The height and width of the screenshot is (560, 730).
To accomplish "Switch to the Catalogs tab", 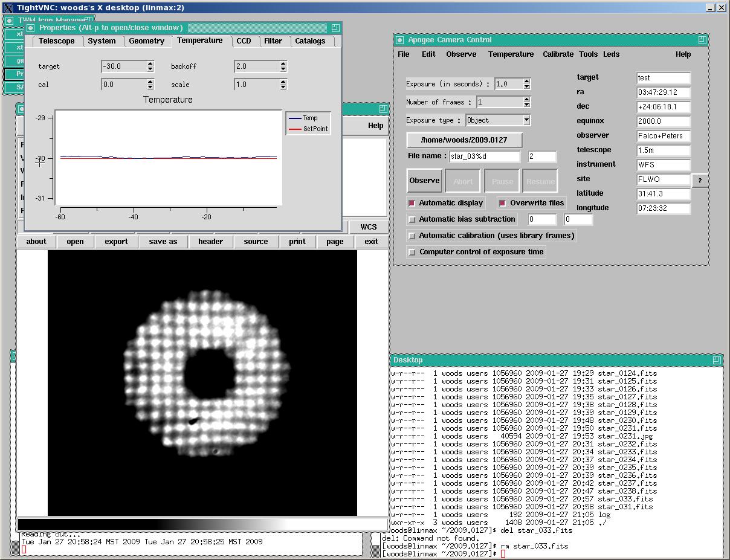I will [x=310, y=41].
